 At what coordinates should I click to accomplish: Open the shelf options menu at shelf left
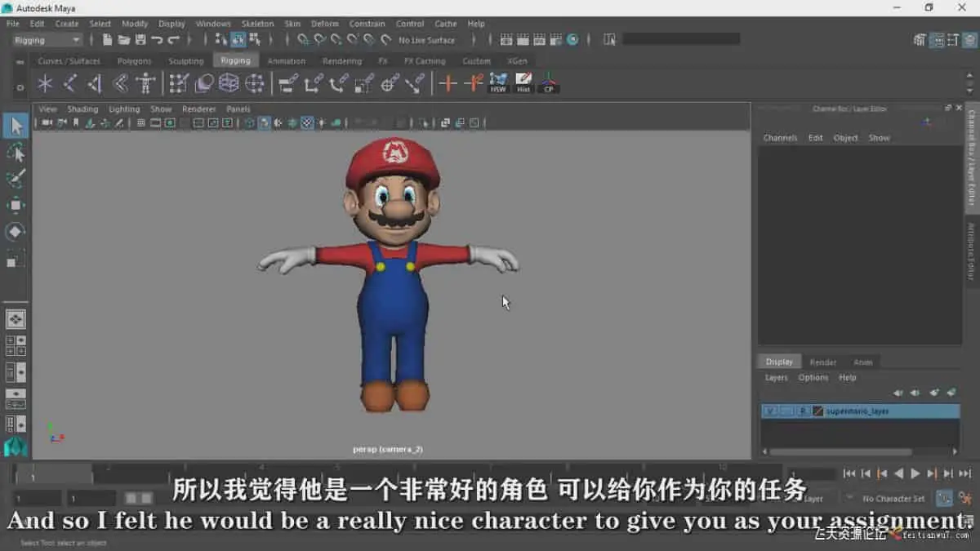point(20,87)
